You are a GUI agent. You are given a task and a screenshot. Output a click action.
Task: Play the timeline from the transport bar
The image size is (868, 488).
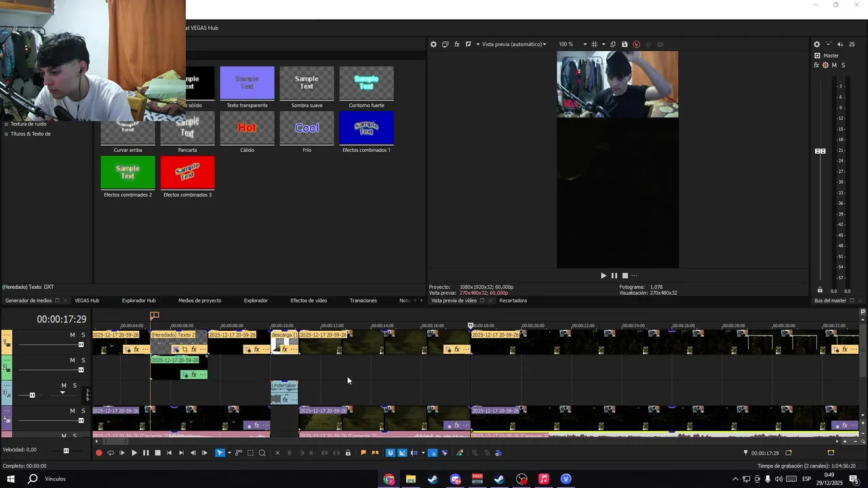pos(134,453)
